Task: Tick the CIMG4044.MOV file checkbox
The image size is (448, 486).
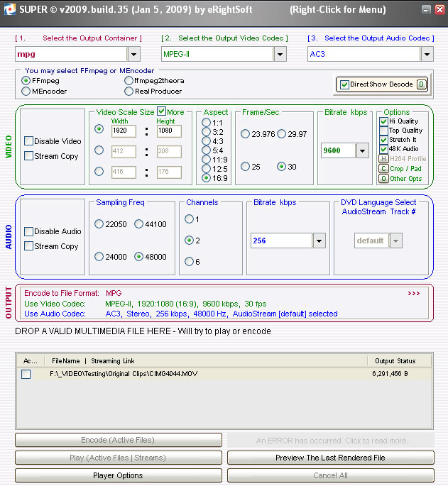Action: 26,374
